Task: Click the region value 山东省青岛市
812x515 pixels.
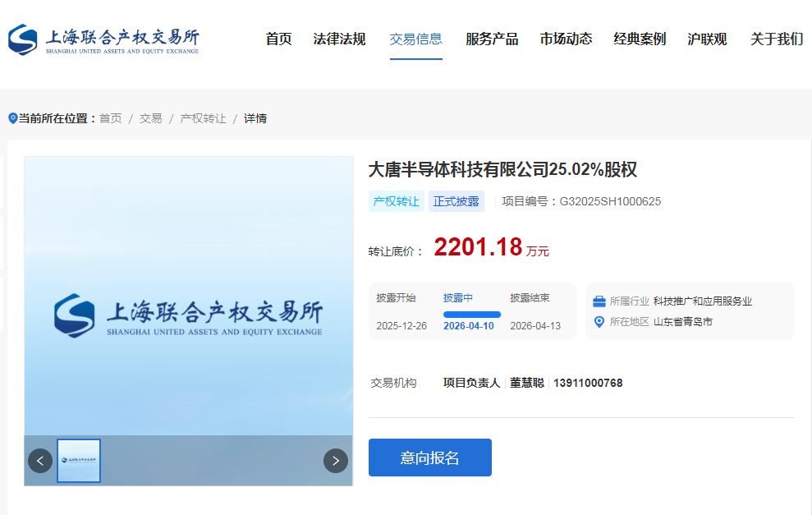Action: click(683, 322)
